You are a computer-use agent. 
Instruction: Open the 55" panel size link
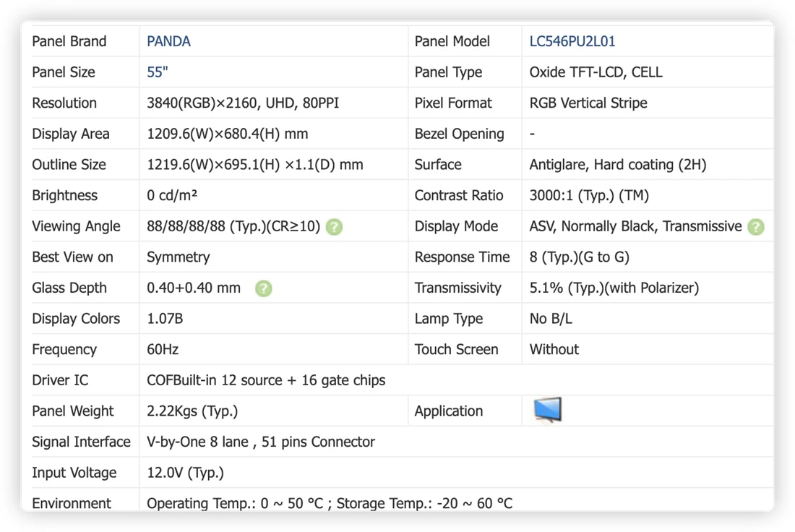tap(157, 72)
